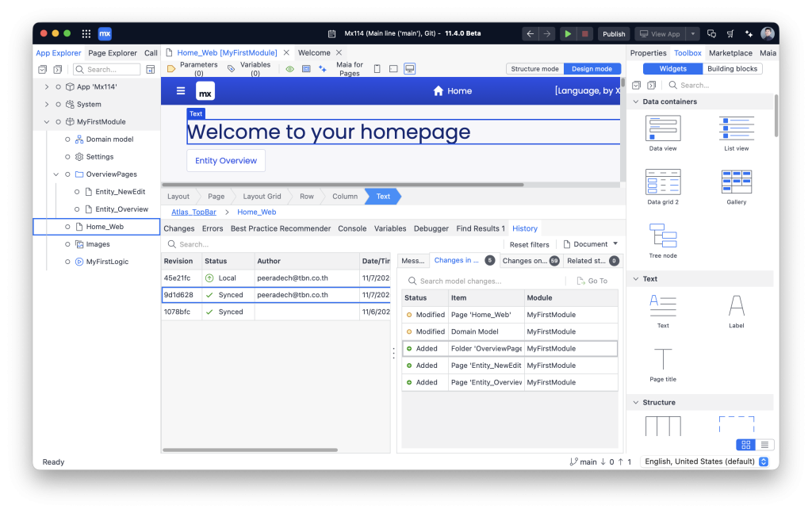Click the Maia for Pages sparkle icon

[323, 69]
